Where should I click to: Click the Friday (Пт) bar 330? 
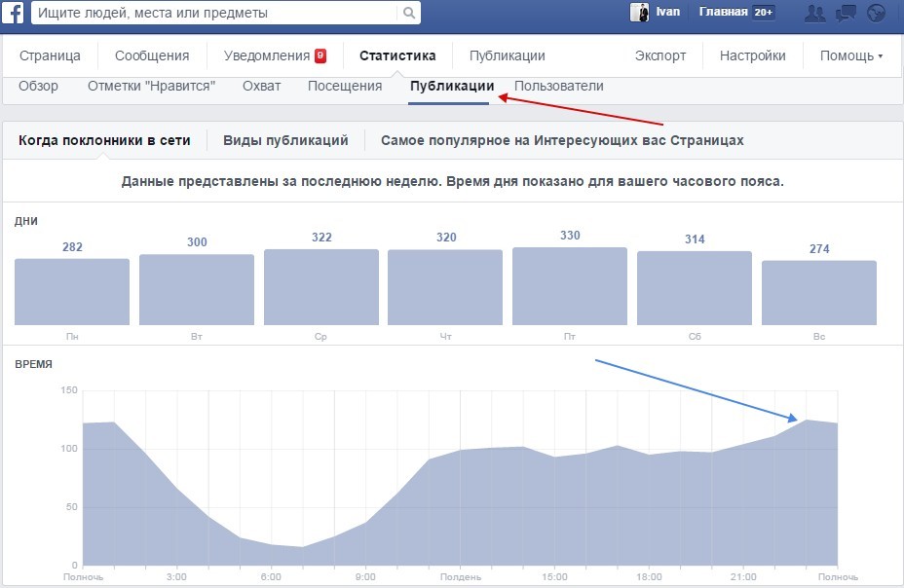click(x=570, y=286)
